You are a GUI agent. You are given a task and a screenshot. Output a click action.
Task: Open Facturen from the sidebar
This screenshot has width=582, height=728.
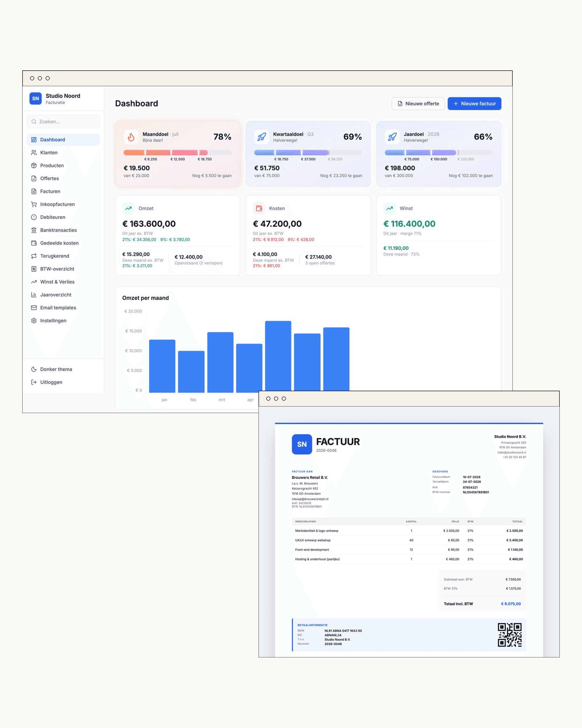(x=63, y=191)
